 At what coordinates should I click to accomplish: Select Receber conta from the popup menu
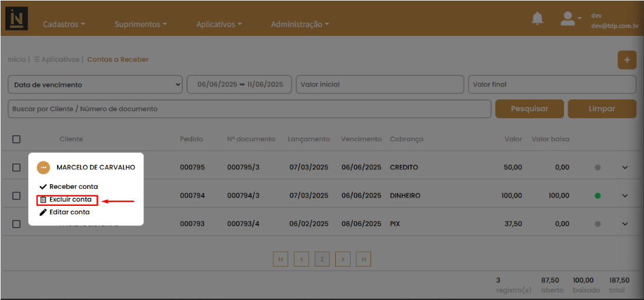pos(69,186)
